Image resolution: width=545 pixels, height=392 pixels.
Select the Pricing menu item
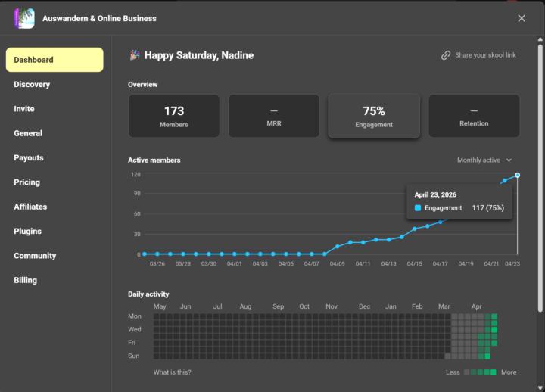pos(26,182)
